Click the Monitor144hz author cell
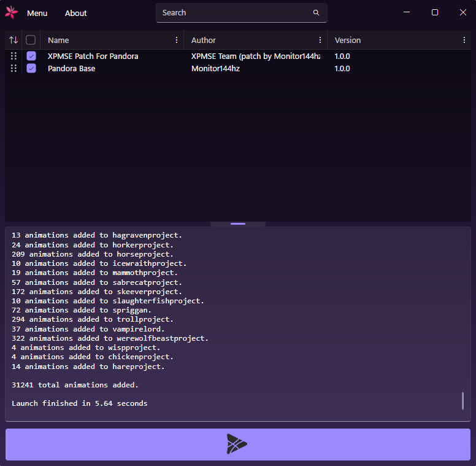The width and height of the screenshot is (476, 466). [x=215, y=69]
